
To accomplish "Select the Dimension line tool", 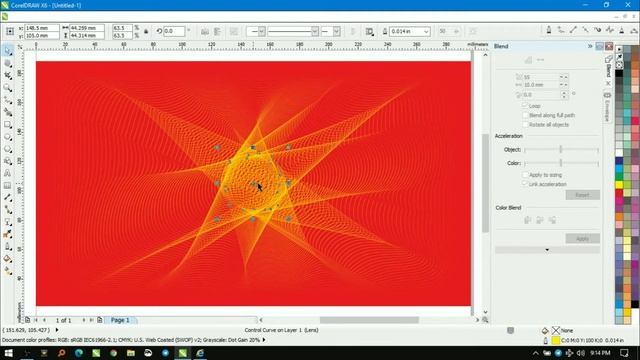I will click(8, 198).
